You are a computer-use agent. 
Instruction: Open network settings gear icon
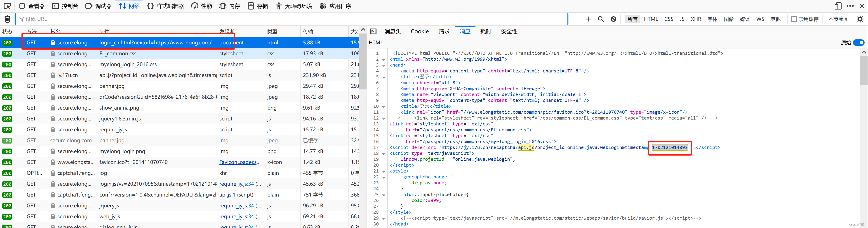click(x=860, y=19)
